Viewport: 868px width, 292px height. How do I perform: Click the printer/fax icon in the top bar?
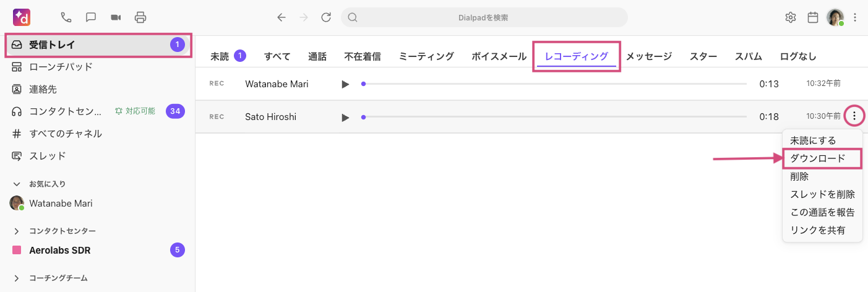[141, 17]
